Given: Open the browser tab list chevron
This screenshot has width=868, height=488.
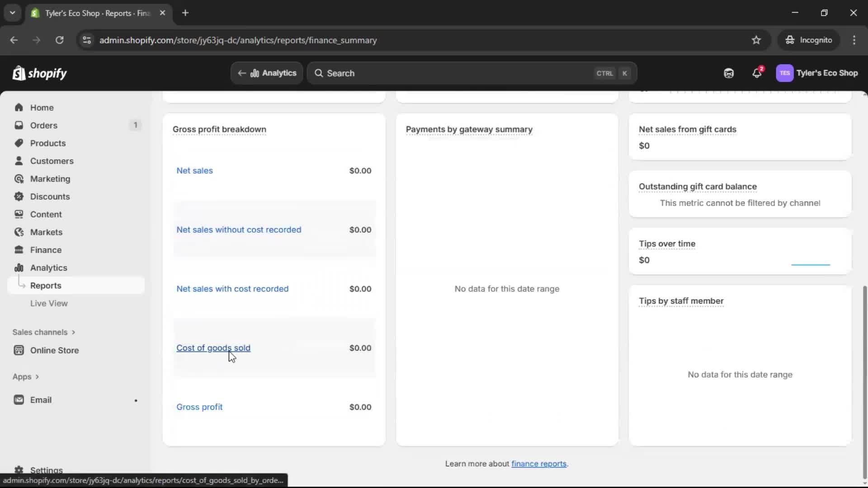Looking at the screenshot, I should click(x=13, y=13).
